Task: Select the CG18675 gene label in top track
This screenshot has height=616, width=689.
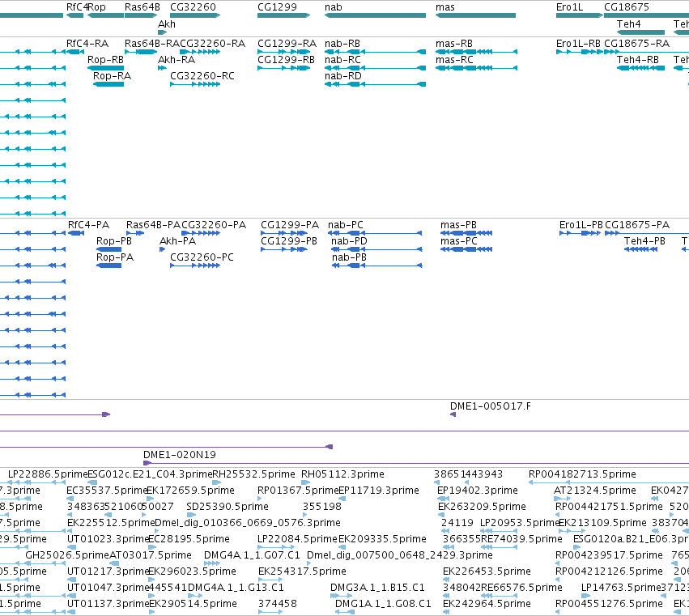Action: tap(627, 7)
